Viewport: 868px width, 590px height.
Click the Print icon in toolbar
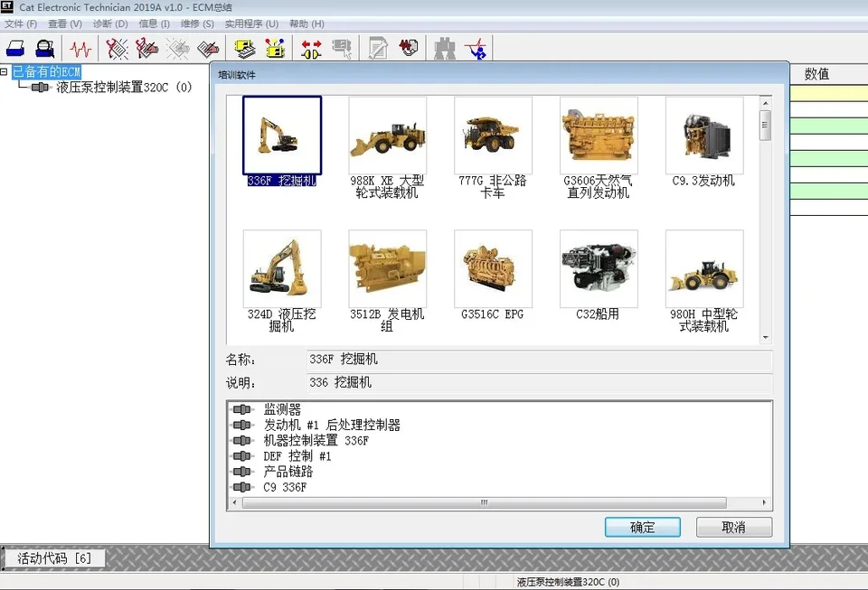click(x=15, y=49)
